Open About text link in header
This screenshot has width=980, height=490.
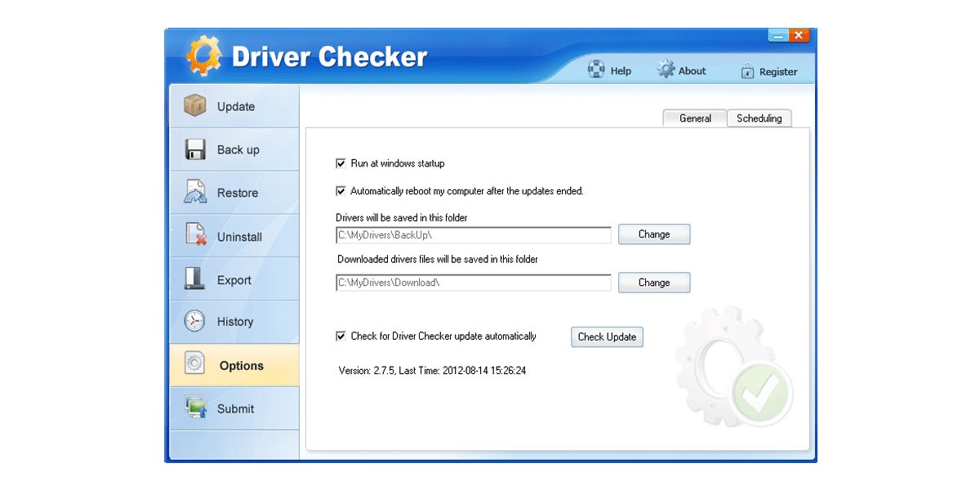coord(693,70)
